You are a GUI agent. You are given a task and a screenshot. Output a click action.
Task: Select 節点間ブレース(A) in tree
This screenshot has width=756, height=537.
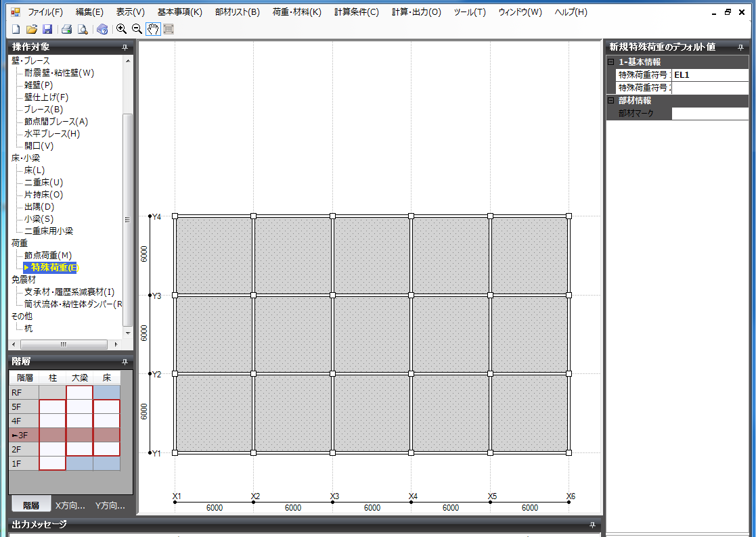[x=56, y=121]
